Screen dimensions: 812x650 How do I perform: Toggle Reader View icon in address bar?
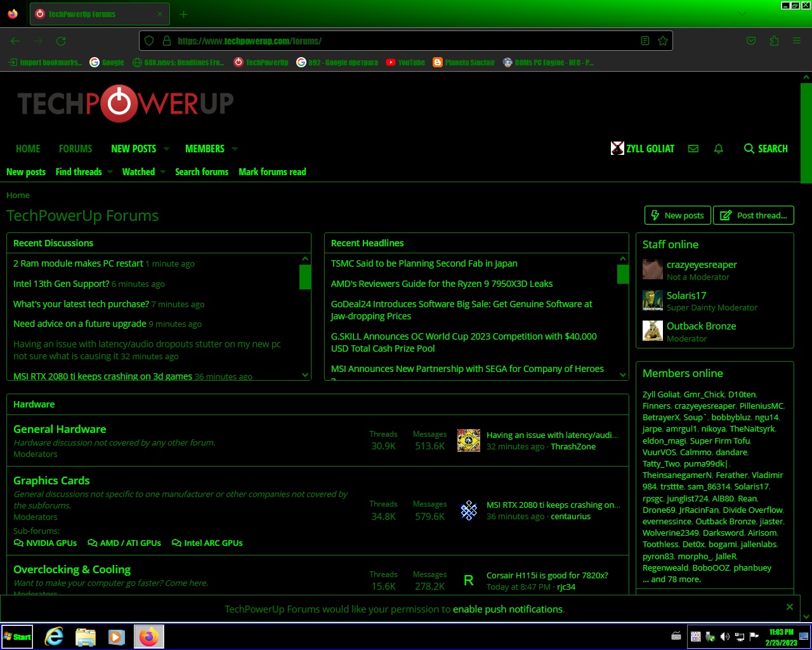[x=645, y=41]
